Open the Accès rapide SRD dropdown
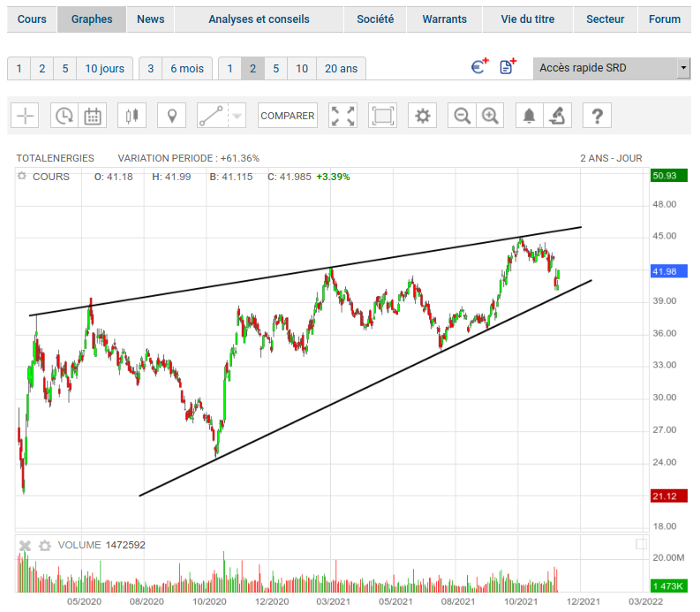 click(x=612, y=68)
